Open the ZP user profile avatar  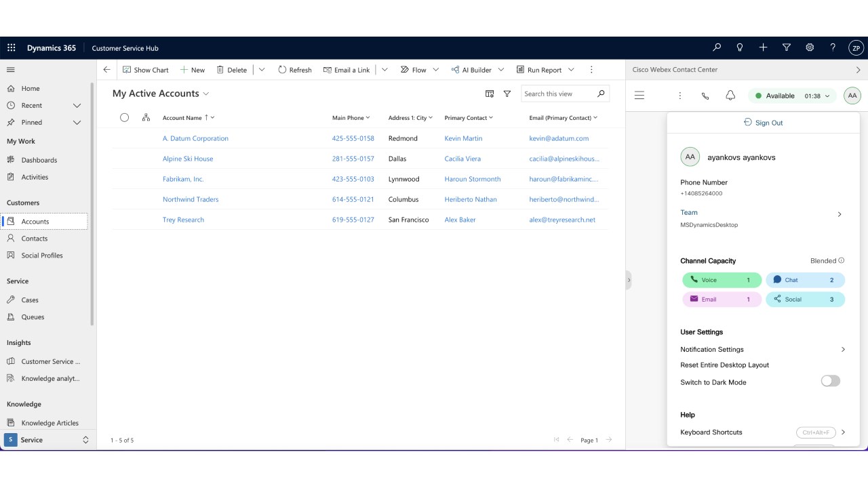[856, 48]
